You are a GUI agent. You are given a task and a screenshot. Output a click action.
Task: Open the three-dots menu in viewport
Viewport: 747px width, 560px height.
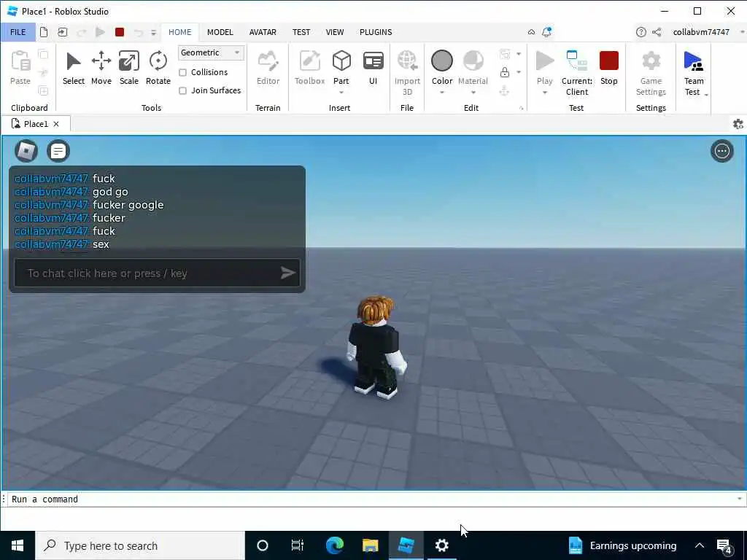coord(721,151)
